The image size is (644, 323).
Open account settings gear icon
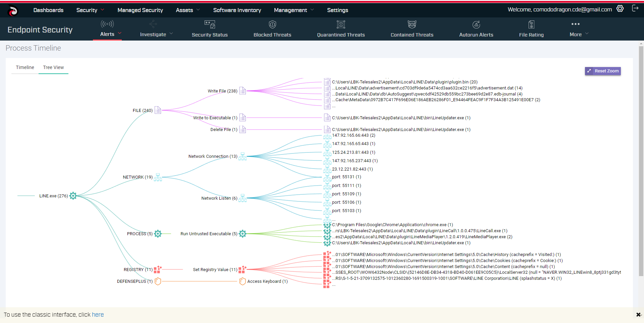[620, 8]
